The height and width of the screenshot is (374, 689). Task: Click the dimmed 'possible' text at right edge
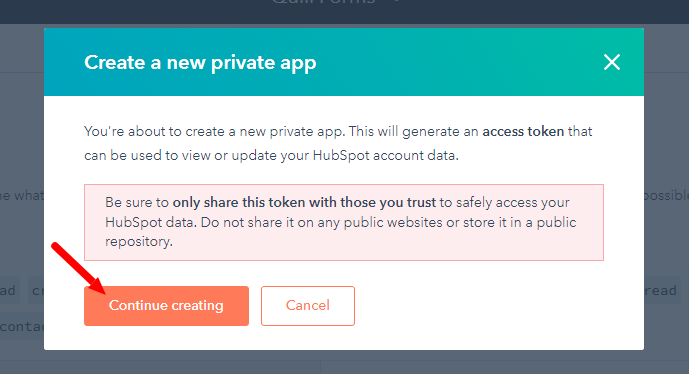click(x=667, y=195)
